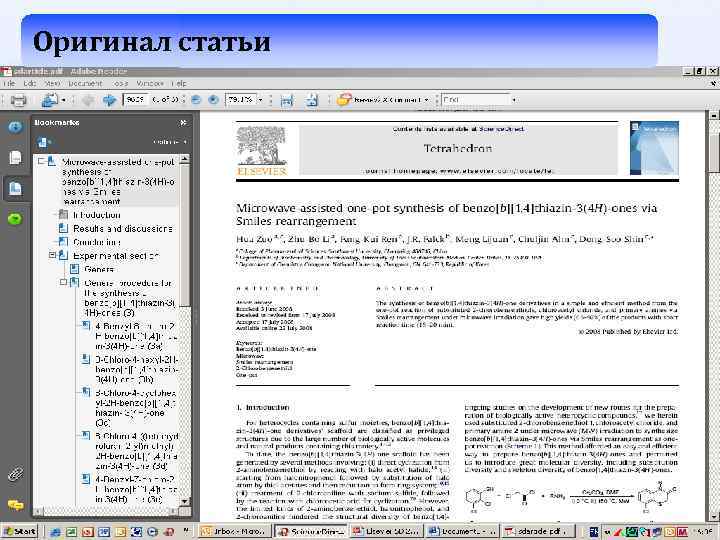The height and width of the screenshot is (540, 720).
Task: Click the zoom in button
Action: click(213, 100)
